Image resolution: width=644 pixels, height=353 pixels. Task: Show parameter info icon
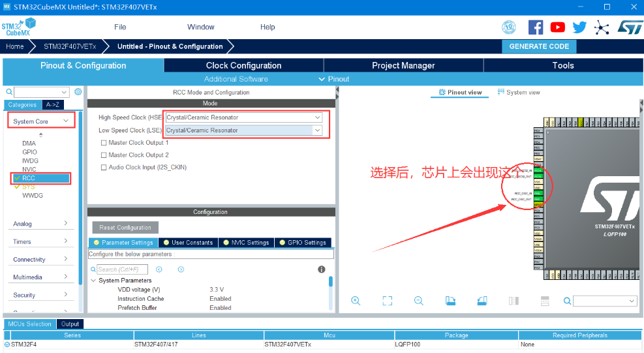(322, 269)
